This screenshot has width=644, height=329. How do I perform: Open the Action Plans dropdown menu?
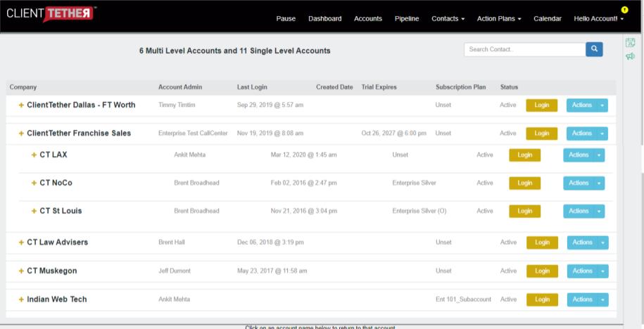(x=499, y=18)
